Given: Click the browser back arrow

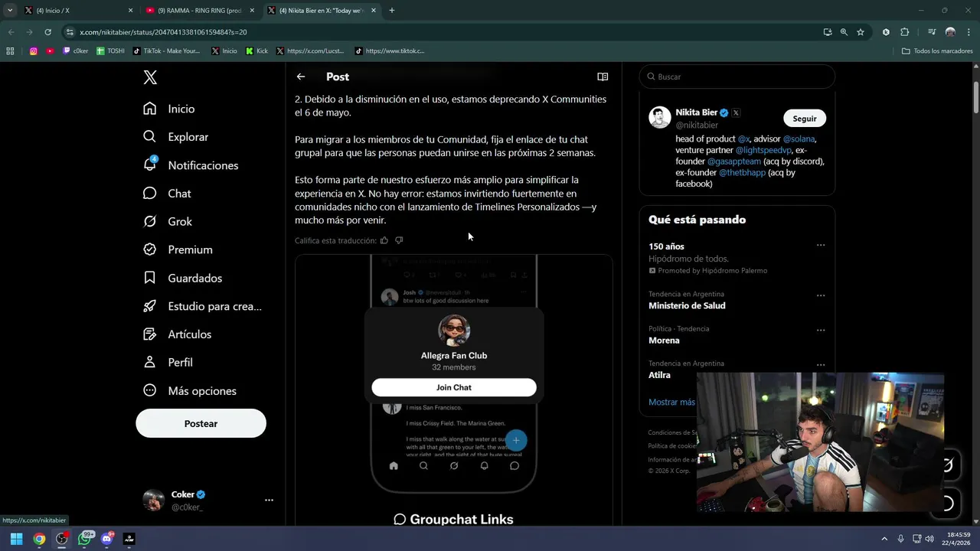Looking at the screenshot, I should coord(11,32).
